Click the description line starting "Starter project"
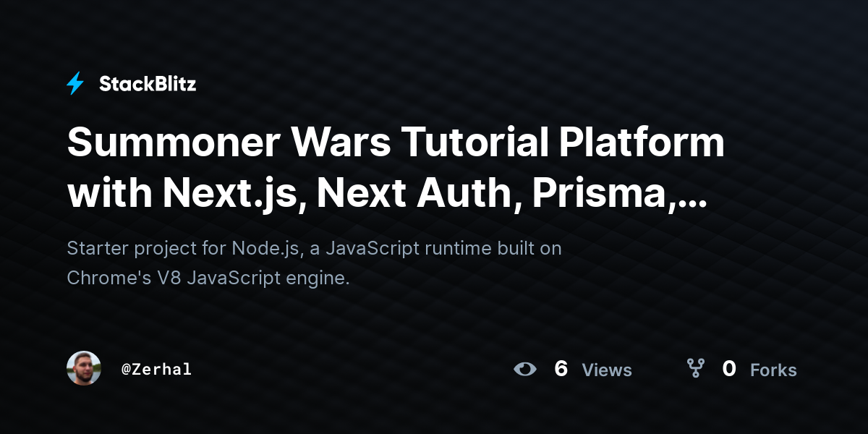The height and width of the screenshot is (434, 868). tap(314, 248)
